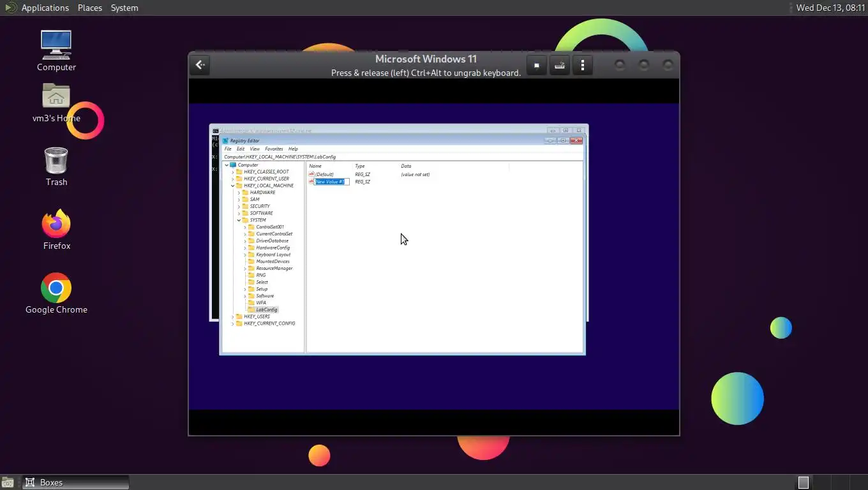This screenshot has height=490, width=868.
Task: Expand the CurrentControlSet key arrow
Action: (245, 234)
